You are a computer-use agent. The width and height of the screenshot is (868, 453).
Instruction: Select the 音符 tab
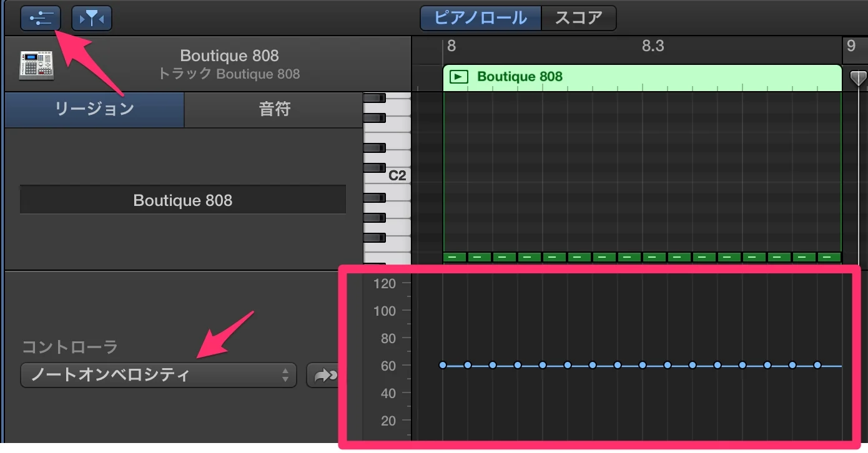pyautogui.click(x=274, y=109)
